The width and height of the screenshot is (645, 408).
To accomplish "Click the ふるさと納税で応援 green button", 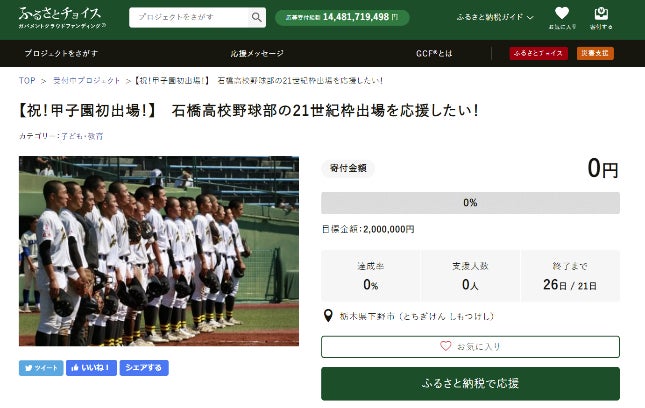I will pos(470,384).
